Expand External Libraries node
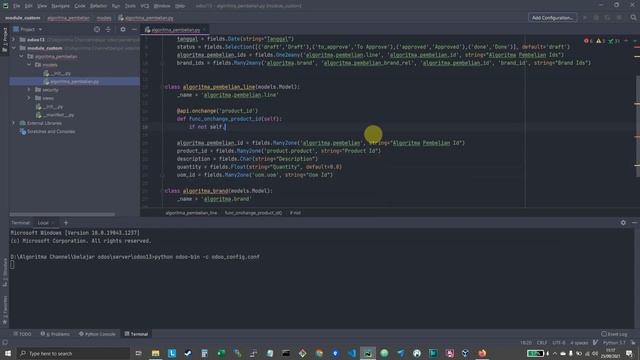The height and width of the screenshot is (360, 640). pyautogui.click(x=13, y=123)
